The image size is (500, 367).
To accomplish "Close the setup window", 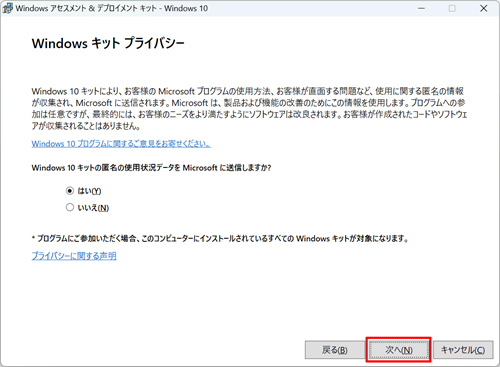I will 484,8.
